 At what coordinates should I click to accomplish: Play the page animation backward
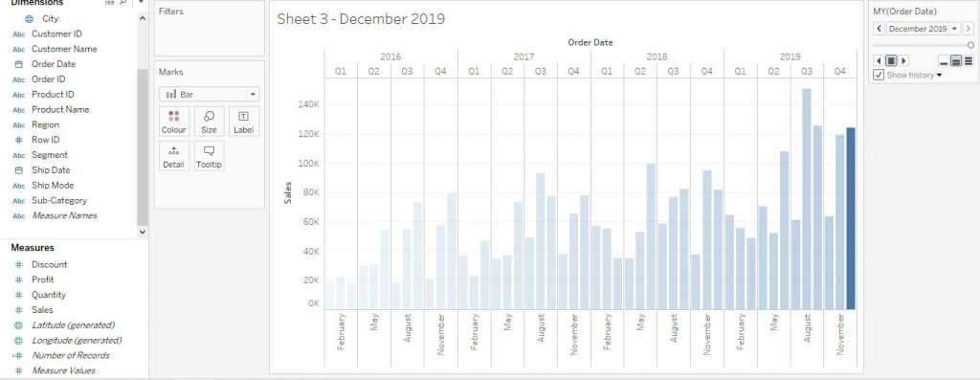point(879,60)
